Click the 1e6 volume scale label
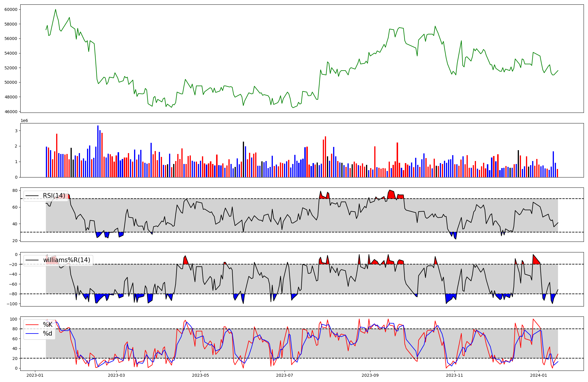The image size is (588, 382). pos(24,121)
